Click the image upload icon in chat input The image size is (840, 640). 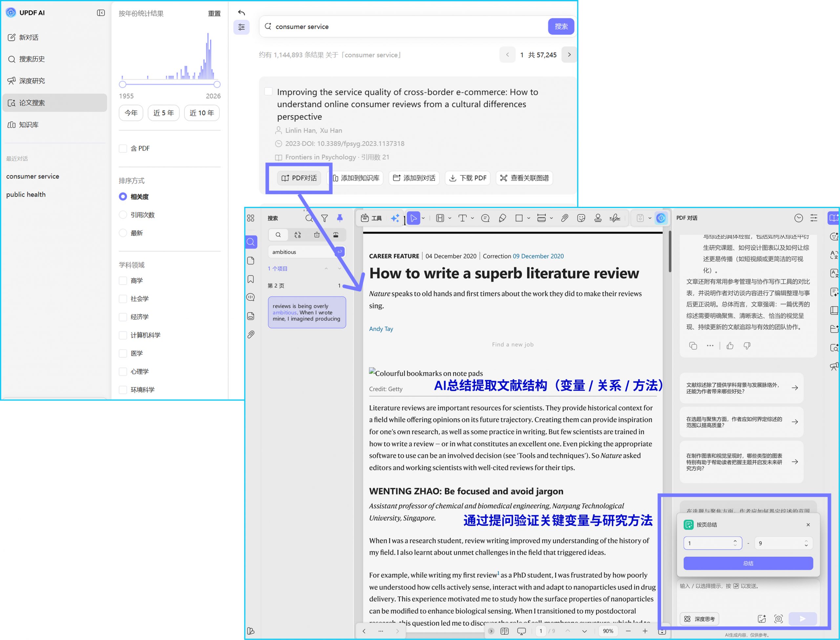762,619
